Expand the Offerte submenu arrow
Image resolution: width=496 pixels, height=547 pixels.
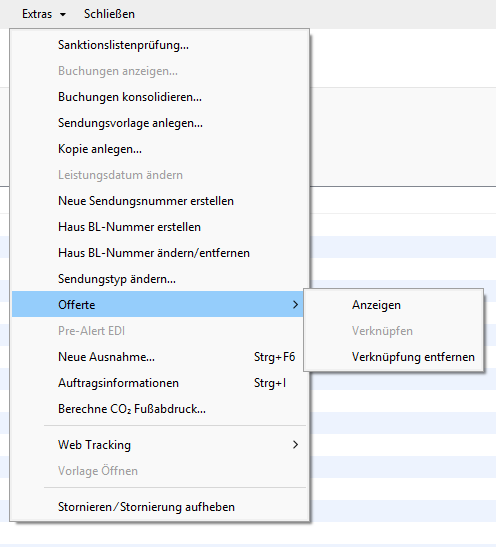point(295,305)
